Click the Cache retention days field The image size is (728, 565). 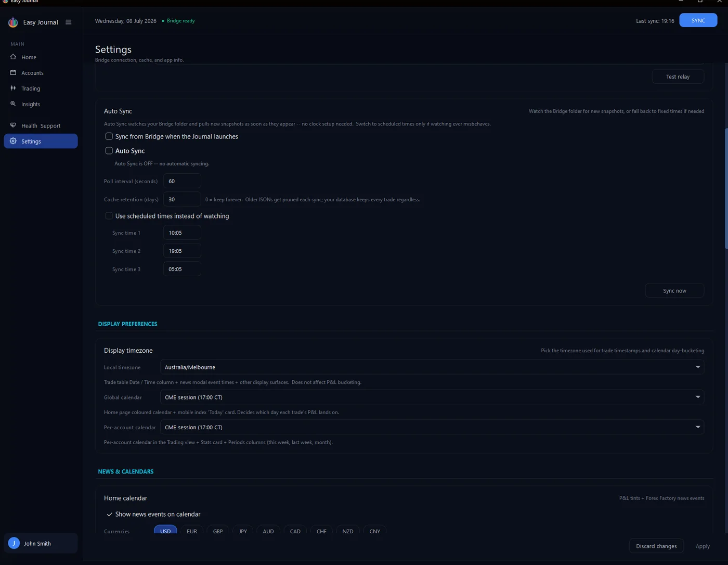(x=182, y=199)
